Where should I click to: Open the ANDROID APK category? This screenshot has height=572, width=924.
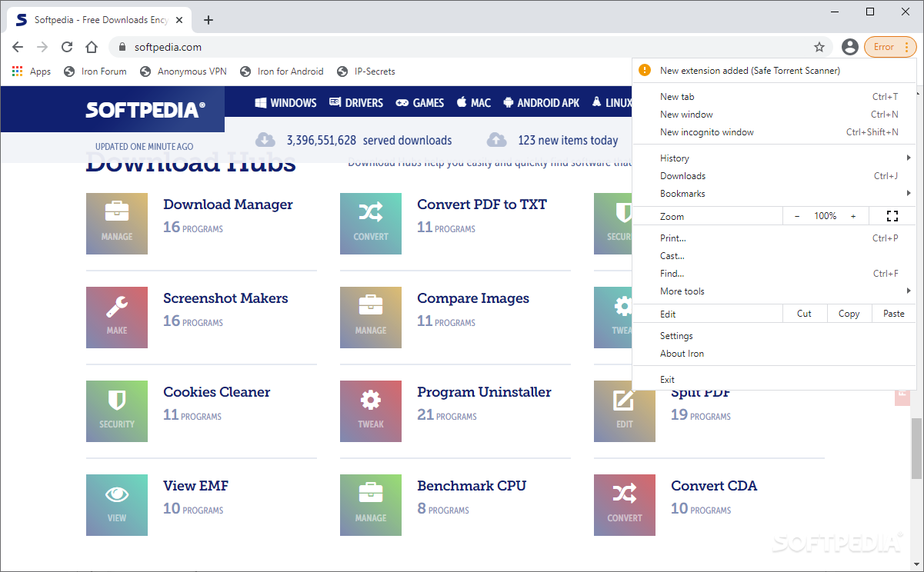[x=541, y=102]
